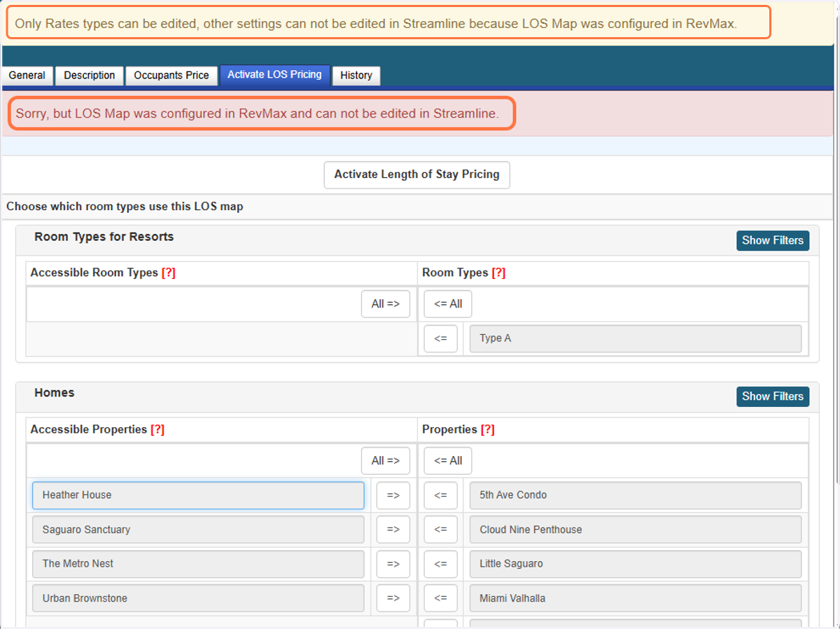Add Urban Brownstone with its '=>' button

click(393, 598)
